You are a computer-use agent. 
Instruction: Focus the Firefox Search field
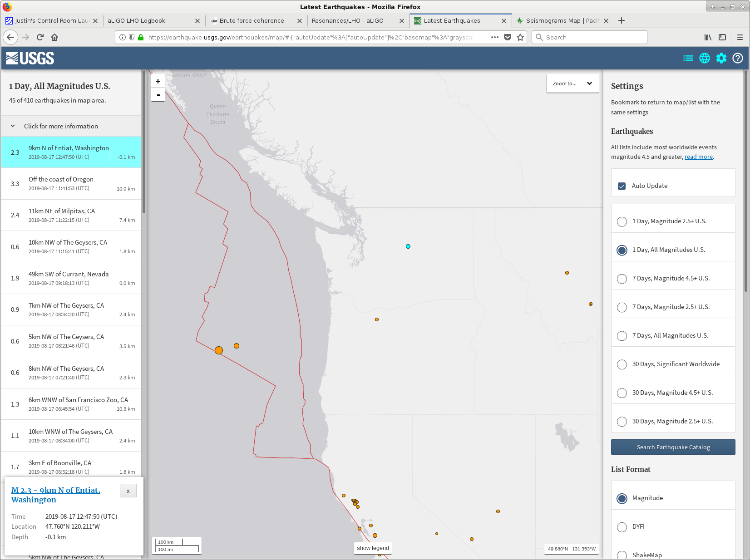point(589,37)
